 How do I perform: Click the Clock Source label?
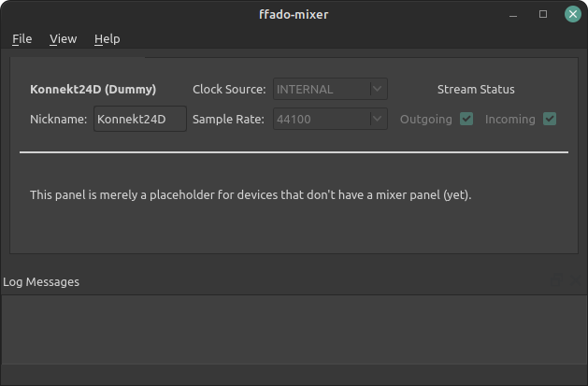click(x=229, y=90)
